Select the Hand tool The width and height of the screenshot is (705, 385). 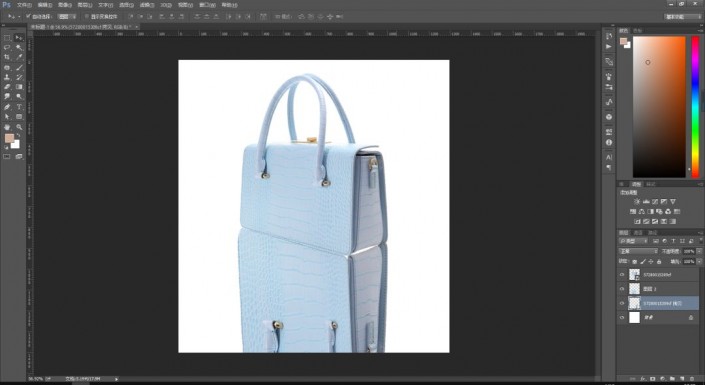(x=7, y=127)
